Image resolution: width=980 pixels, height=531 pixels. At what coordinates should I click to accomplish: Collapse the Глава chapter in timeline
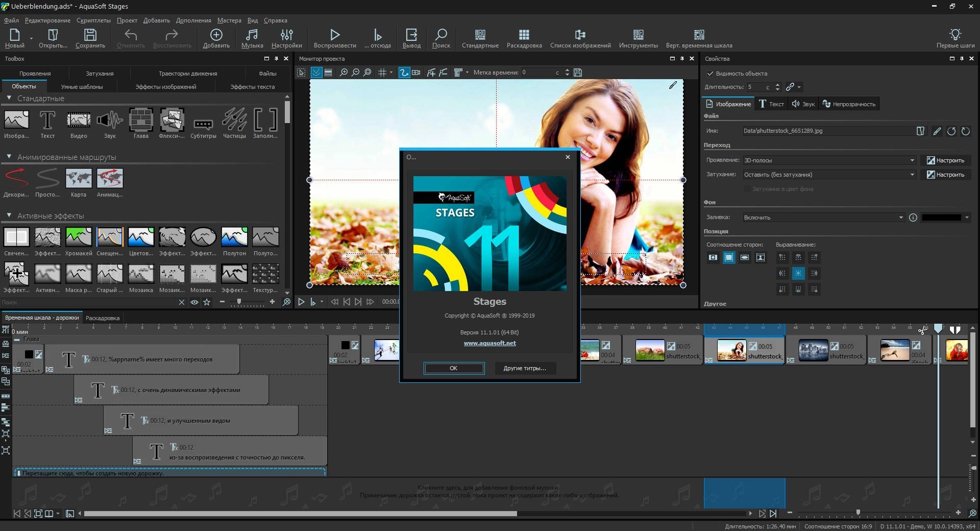pos(17,339)
